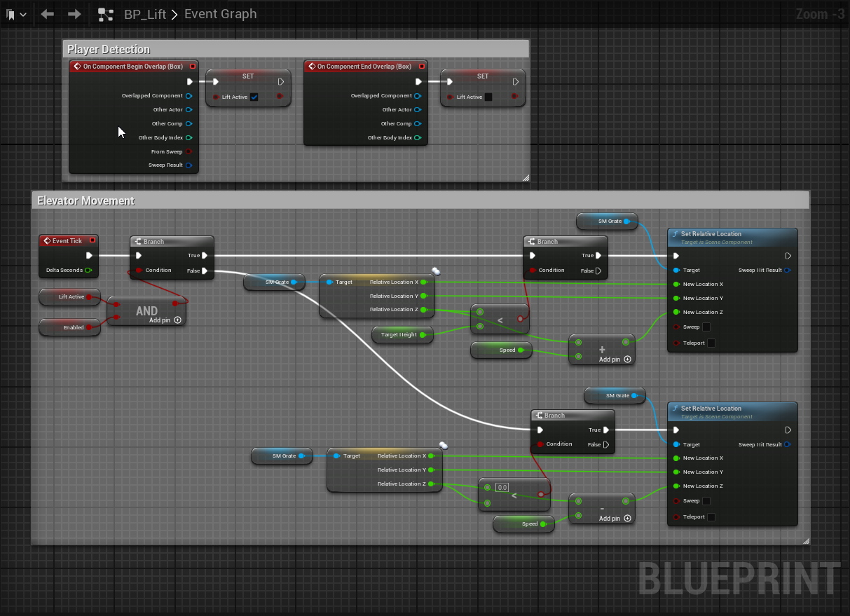Click the Event Tick diamond event icon
This screenshot has height=616, width=850.
coord(47,241)
